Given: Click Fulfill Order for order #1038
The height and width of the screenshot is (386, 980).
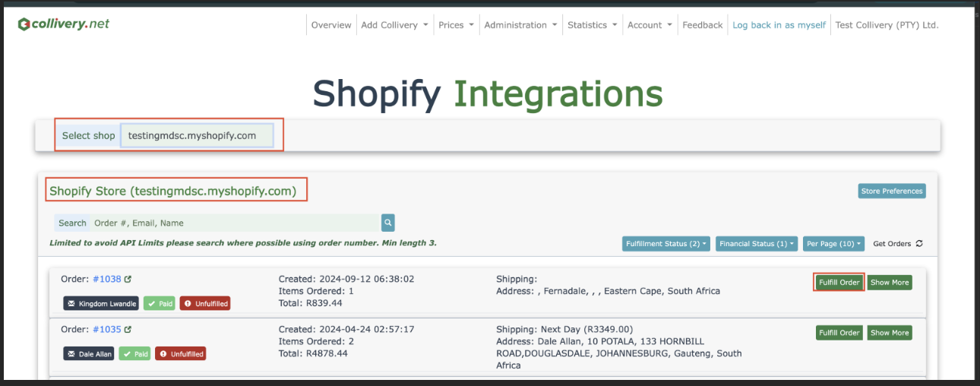Looking at the screenshot, I should (839, 283).
